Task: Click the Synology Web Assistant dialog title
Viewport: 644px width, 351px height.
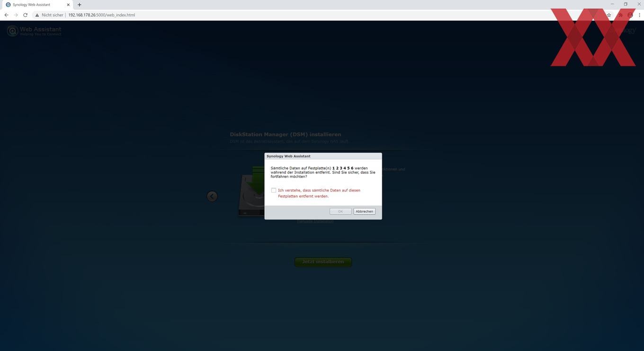Action: 288,156
